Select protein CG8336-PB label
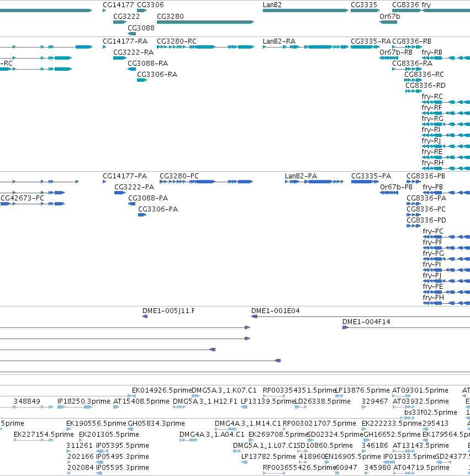 [426, 176]
